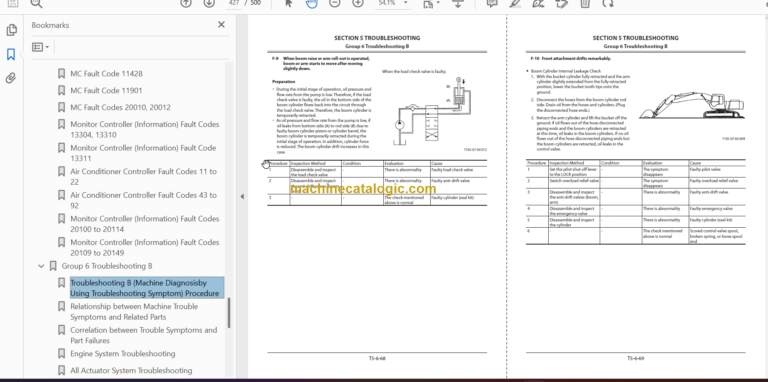Go to Engine System Troubleshooting bookmark

[122, 354]
